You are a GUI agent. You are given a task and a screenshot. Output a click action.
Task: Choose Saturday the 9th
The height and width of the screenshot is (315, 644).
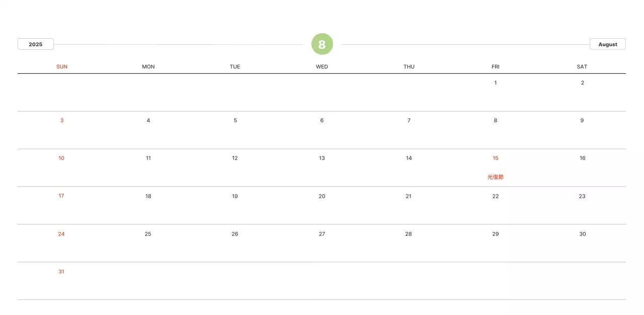point(582,121)
